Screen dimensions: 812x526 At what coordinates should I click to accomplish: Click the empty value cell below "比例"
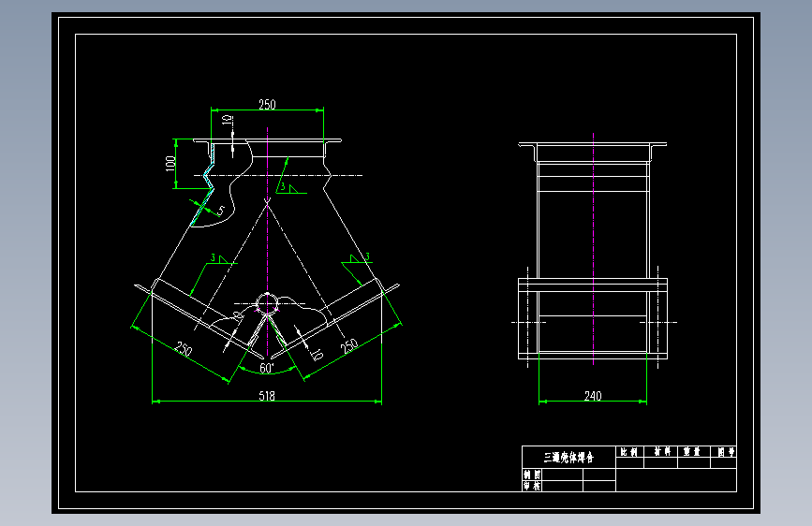[x=629, y=463]
